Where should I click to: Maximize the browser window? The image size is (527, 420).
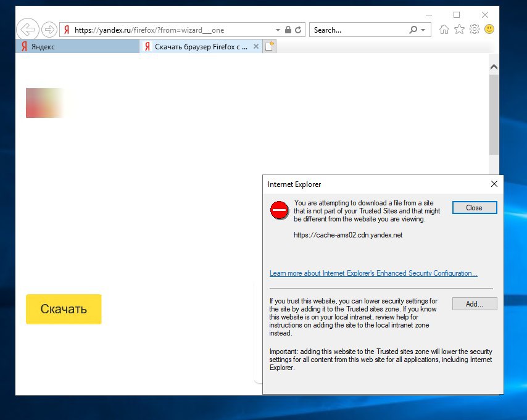(x=457, y=15)
